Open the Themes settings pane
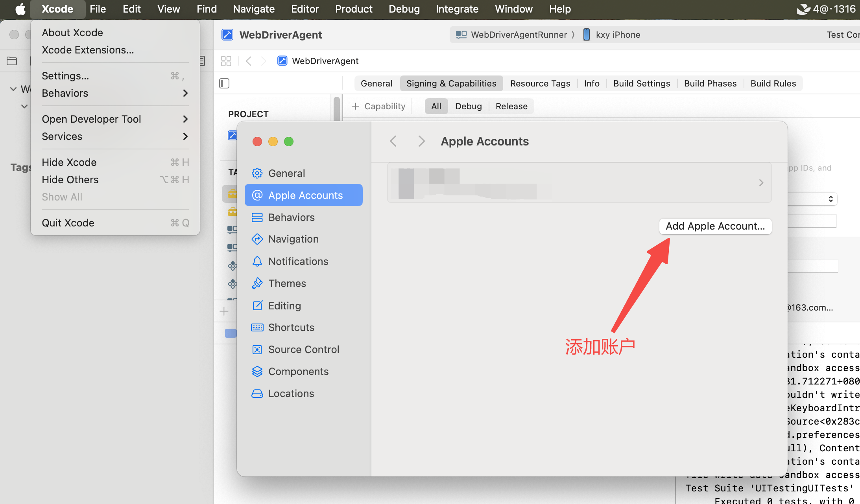 tap(287, 283)
